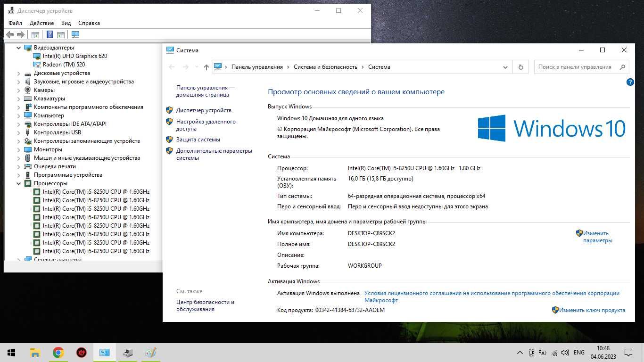Expand the Мониторы node
Viewport: 644px width, 362px height.
[x=19, y=149]
